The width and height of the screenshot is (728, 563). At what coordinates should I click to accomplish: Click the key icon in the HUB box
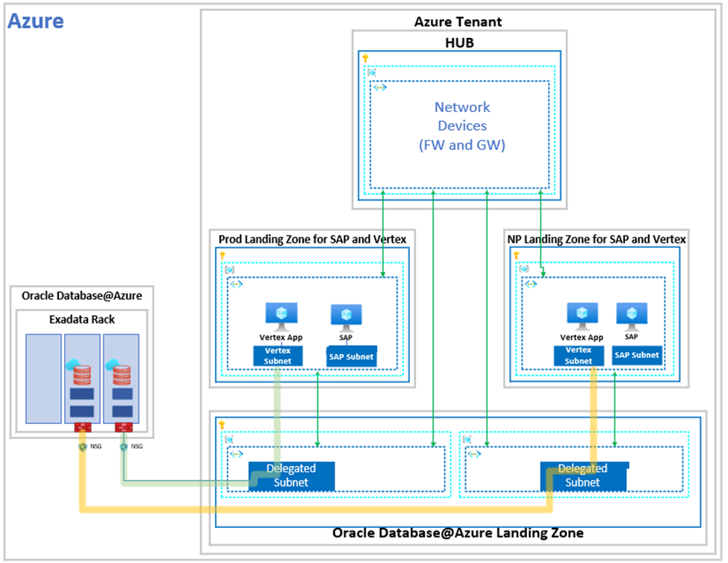pyautogui.click(x=365, y=58)
